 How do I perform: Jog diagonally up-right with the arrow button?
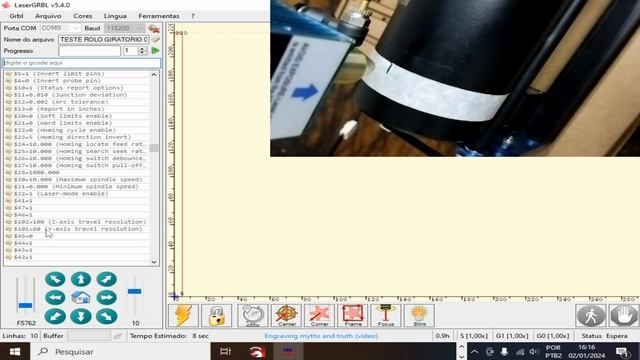(x=107, y=279)
